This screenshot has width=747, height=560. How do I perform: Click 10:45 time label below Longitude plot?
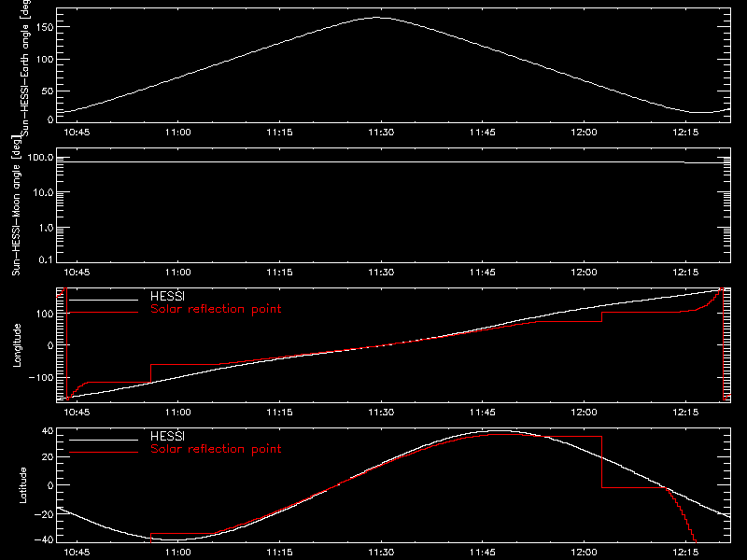[77, 413]
